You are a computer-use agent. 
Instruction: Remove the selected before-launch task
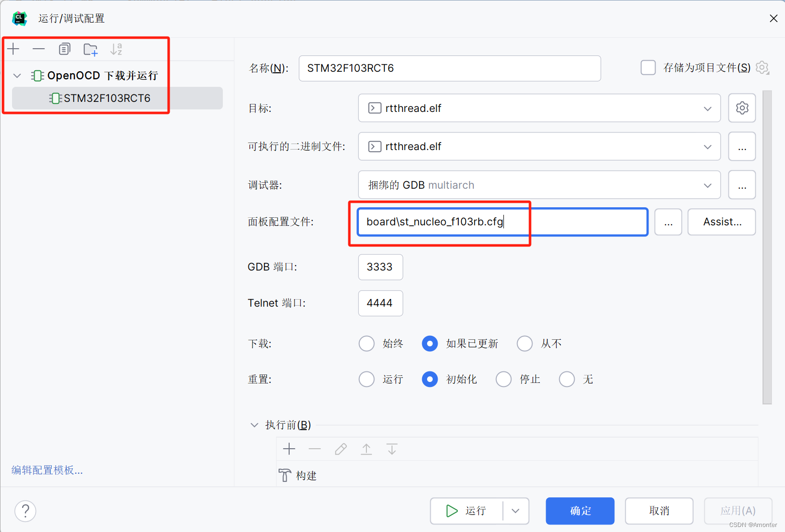pos(315,449)
